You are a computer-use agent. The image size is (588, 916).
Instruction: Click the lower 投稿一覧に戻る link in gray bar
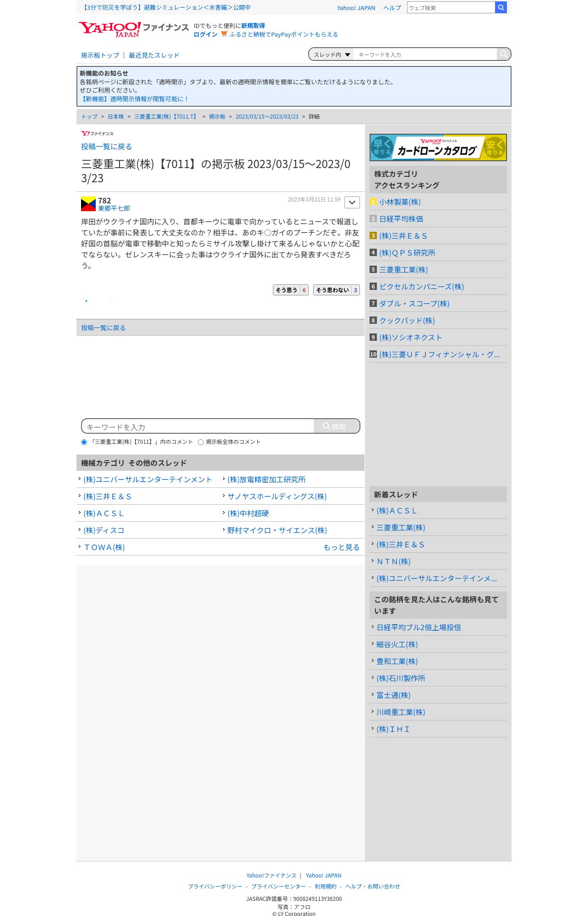click(103, 328)
